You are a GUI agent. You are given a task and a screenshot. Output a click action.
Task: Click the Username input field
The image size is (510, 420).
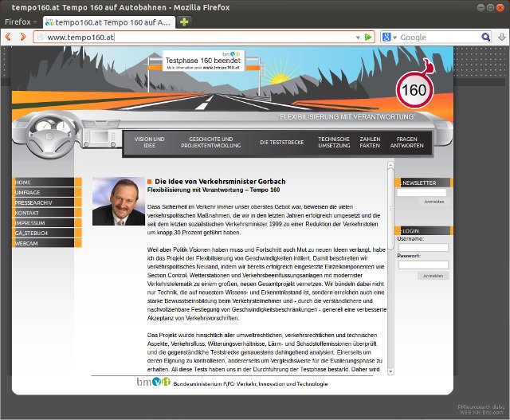(x=422, y=248)
